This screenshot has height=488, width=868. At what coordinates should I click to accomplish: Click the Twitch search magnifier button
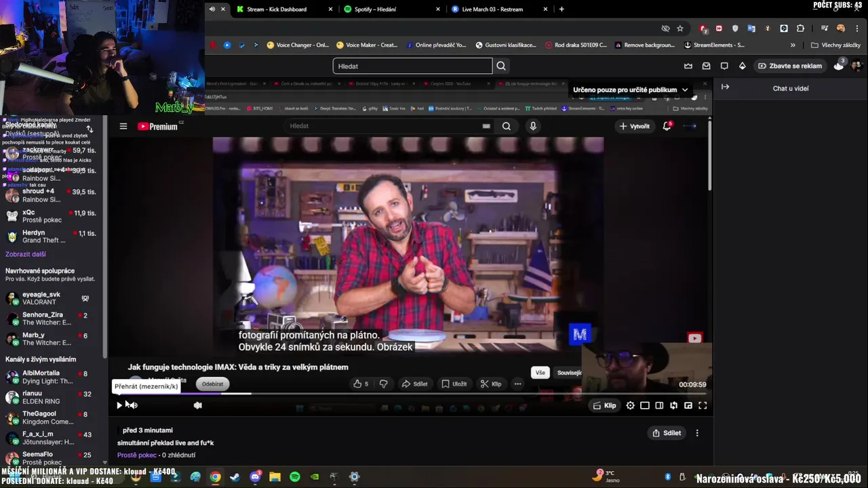501,66
